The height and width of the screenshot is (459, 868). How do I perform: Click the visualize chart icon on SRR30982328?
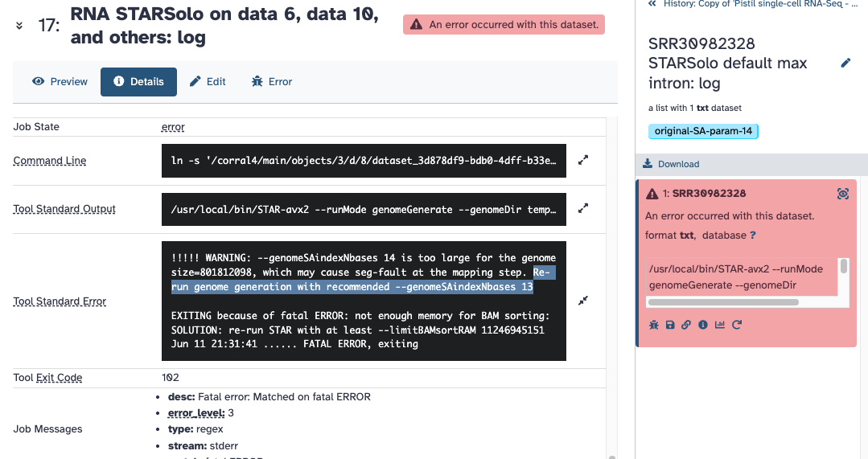720,325
